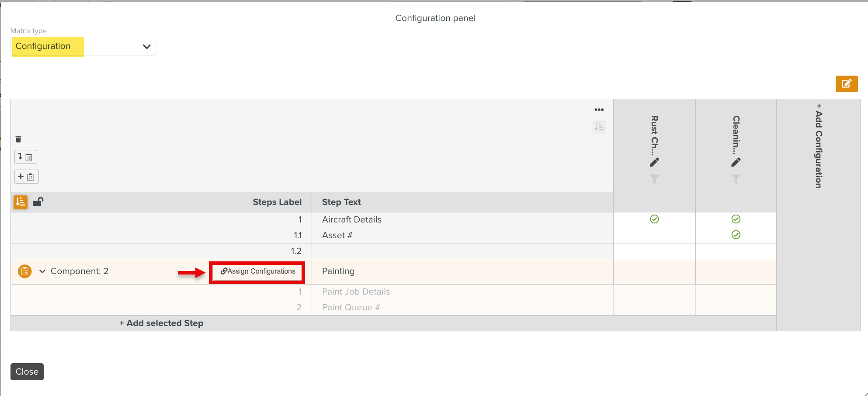Toggle the unlock padlock icon
The image size is (868, 396).
[x=38, y=201]
